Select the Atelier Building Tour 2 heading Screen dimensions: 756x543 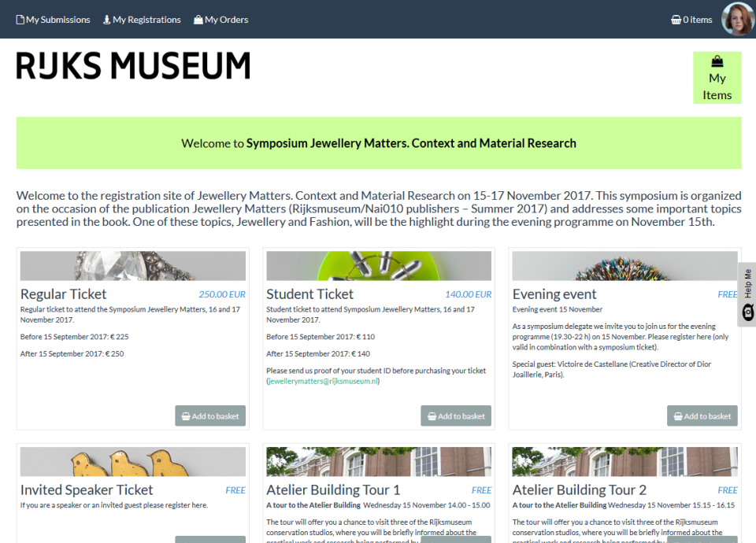[x=579, y=489]
